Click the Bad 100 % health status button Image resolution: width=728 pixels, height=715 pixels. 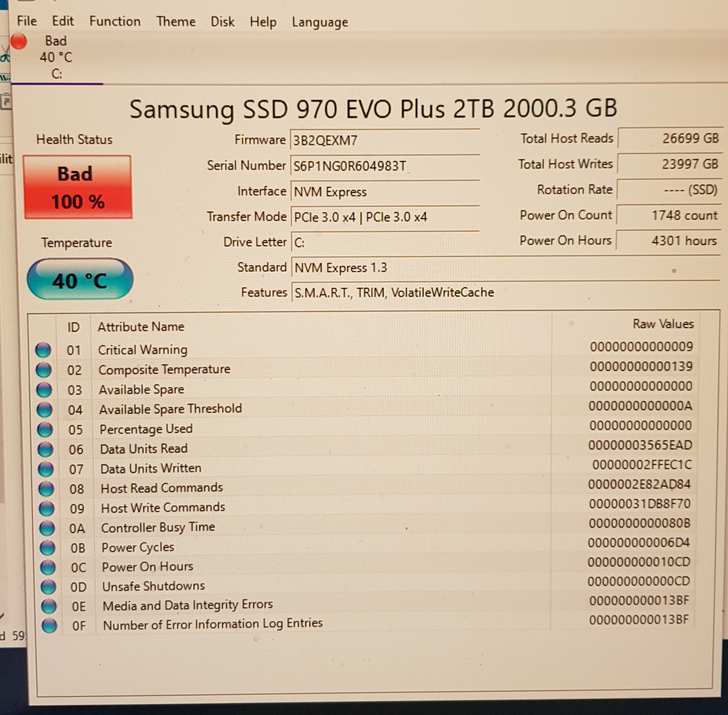tap(78, 187)
